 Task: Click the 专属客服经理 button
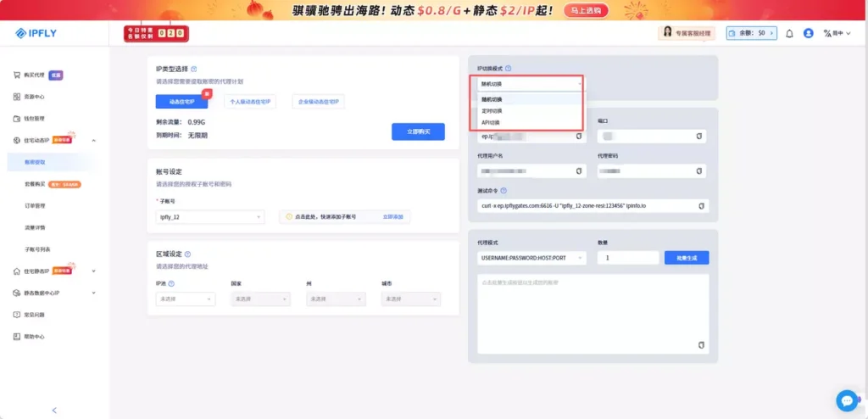point(687,33)
